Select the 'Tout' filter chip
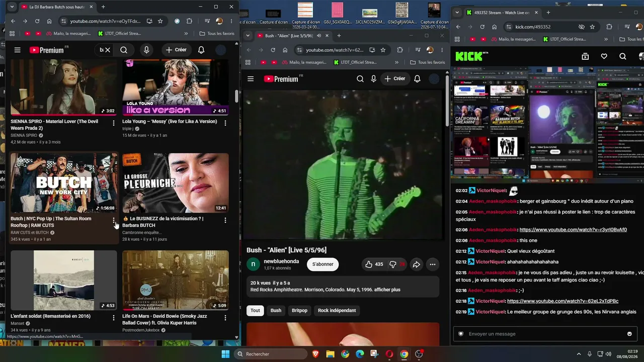The image size is (644, 362). pos(256,311)
